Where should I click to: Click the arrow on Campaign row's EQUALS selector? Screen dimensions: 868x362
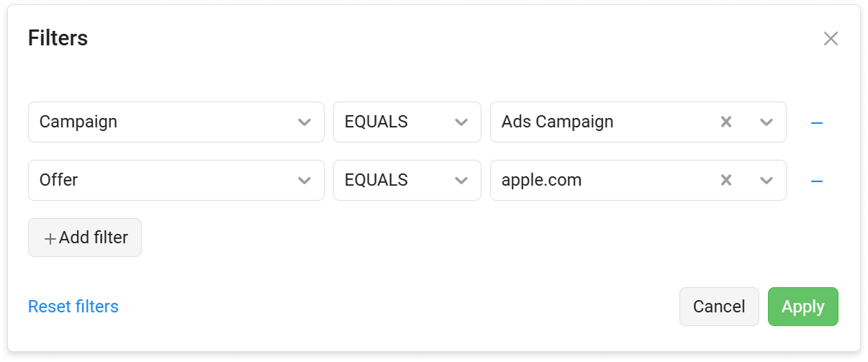[x=461, y=122]
